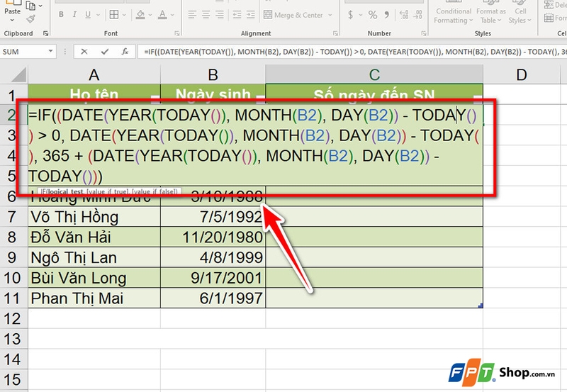
Task: Open the Font settings dialog launcher
Action: click(x=177, y=33)
